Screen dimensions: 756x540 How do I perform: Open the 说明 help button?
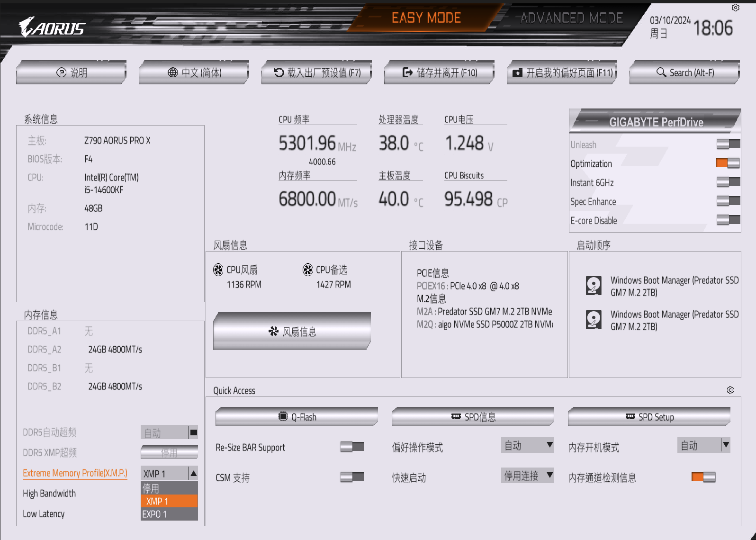tap(71, 72)
